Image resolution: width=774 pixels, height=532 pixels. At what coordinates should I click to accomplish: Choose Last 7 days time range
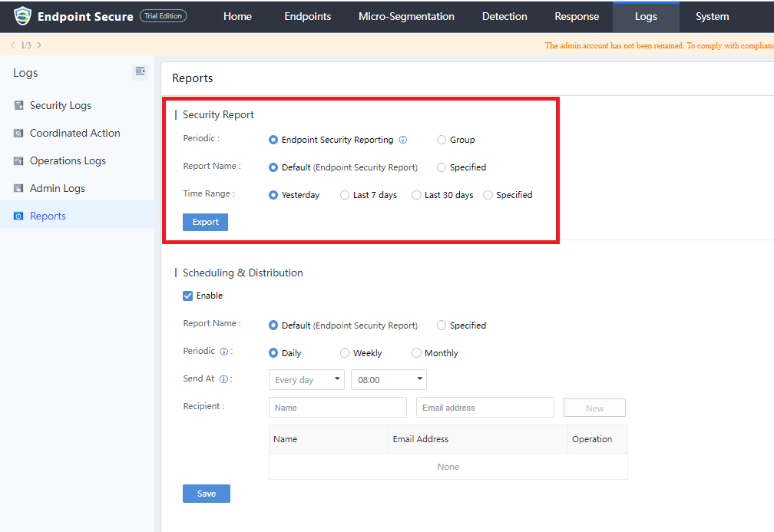coord(345,195)
